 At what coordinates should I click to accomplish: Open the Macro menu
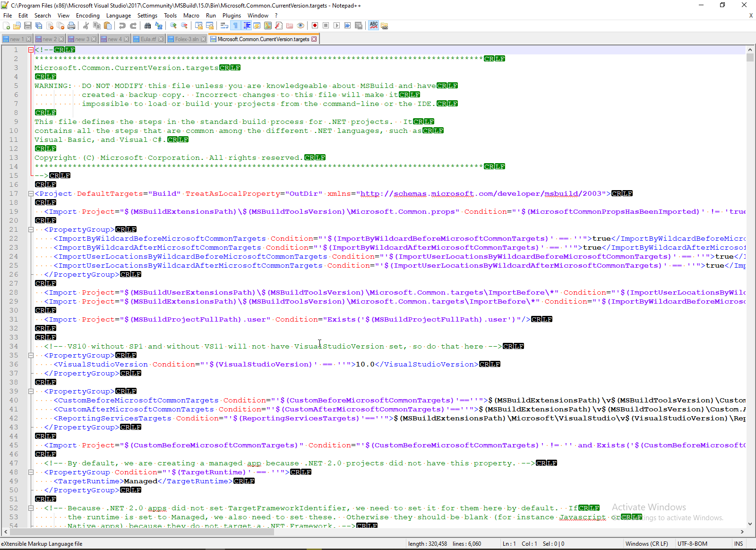point(191,16)
